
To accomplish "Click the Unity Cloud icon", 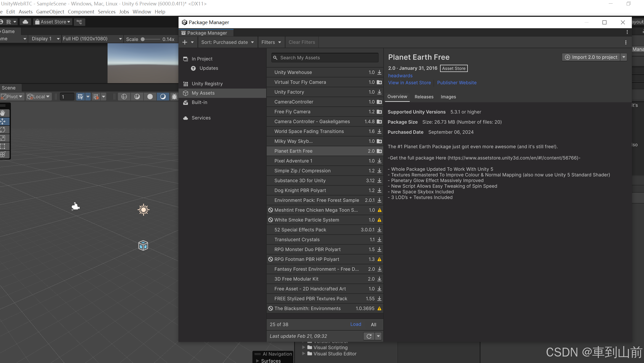I will pyautogui.click(x=25, y=22).
